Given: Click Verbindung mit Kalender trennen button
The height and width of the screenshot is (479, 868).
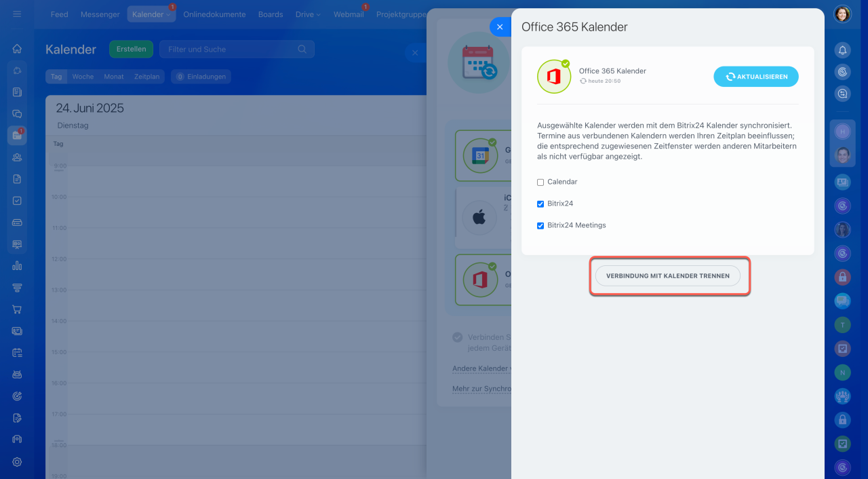Looking at the screenshot, I should coord(668,276).
